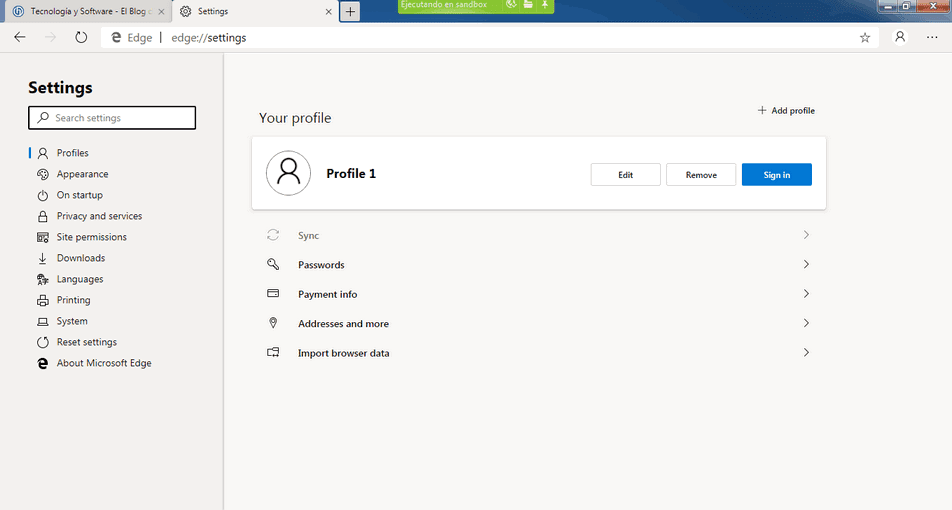Open the Settings and more ellipsis menu
Image resolution: width=952 pixels, height=510 pixels.
coord(932,38)
